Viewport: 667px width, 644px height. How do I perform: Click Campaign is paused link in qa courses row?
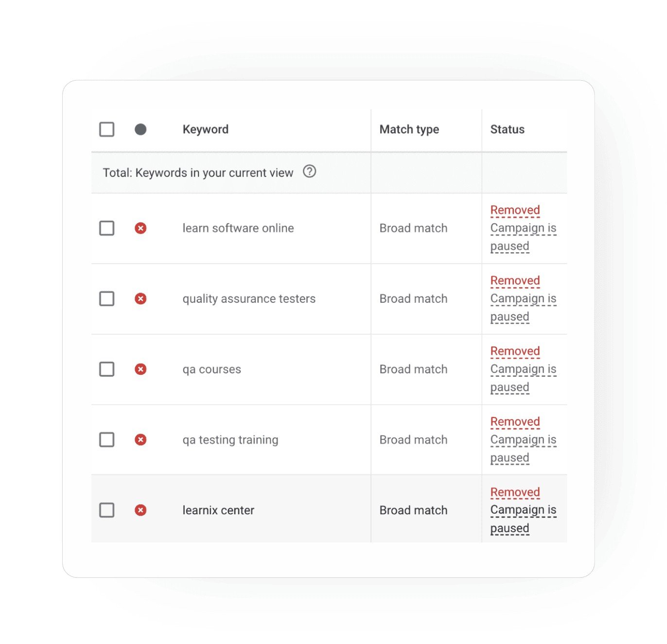(x=523, y=378)
